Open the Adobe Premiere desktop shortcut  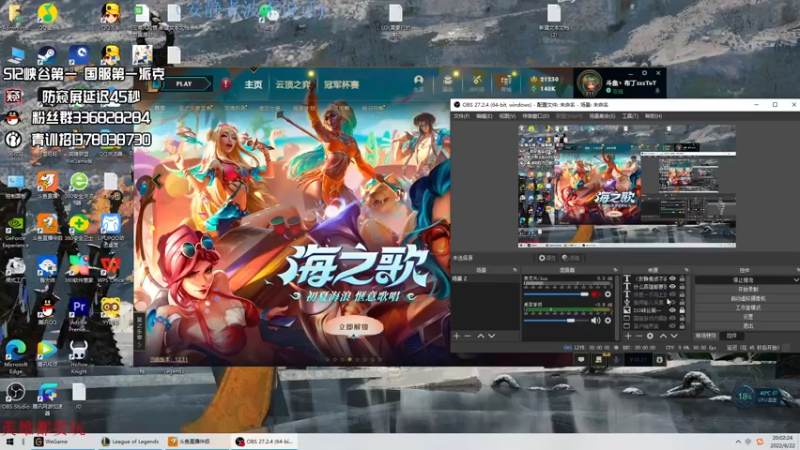79,314
